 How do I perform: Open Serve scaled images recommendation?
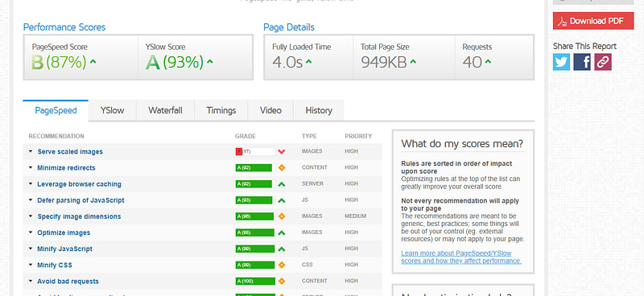(x=70, y=151)
